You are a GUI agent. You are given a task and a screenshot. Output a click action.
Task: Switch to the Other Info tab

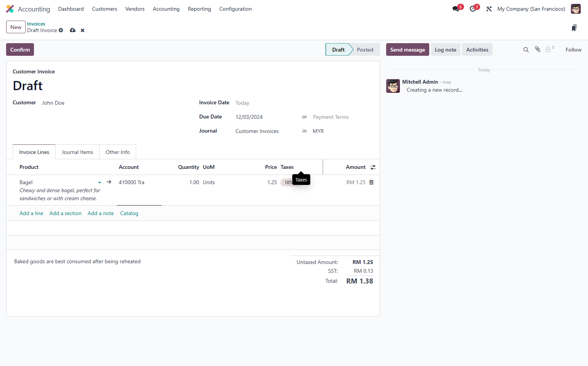pos(118,152)
